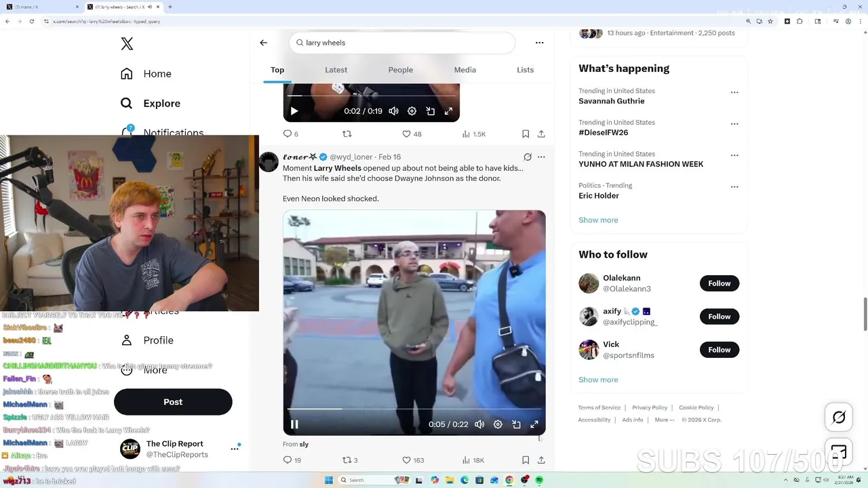Open more options for Savannah Guthrie trend
Image resolution: width=868 pixels, height=488 pixels.
pos(734,92)
